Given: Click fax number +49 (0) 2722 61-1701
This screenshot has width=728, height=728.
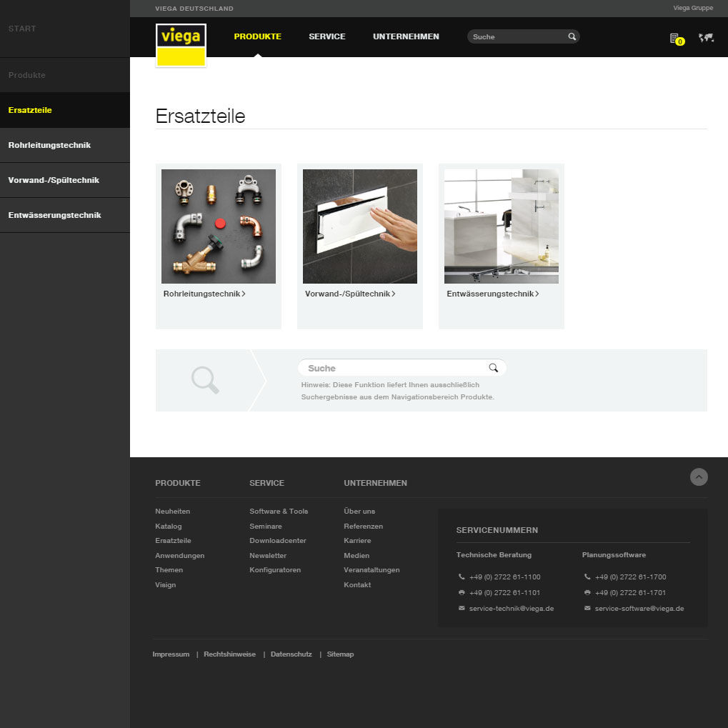Looking at the screenshot, I should pyautogui.click(x=631, y=592).
